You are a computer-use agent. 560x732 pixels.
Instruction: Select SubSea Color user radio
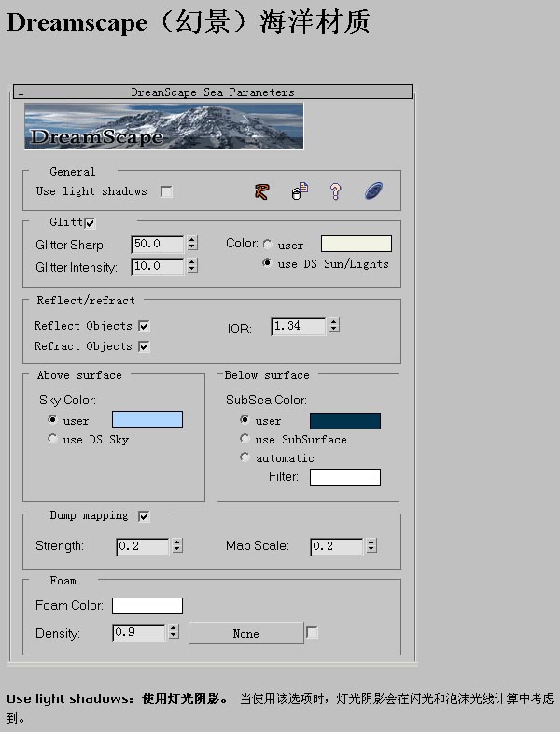245,420
